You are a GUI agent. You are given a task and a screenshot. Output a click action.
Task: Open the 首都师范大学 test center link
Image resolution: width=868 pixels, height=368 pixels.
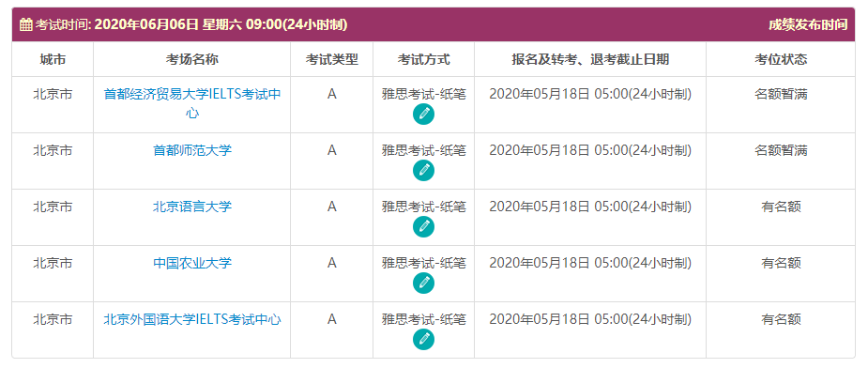[192, 150]
